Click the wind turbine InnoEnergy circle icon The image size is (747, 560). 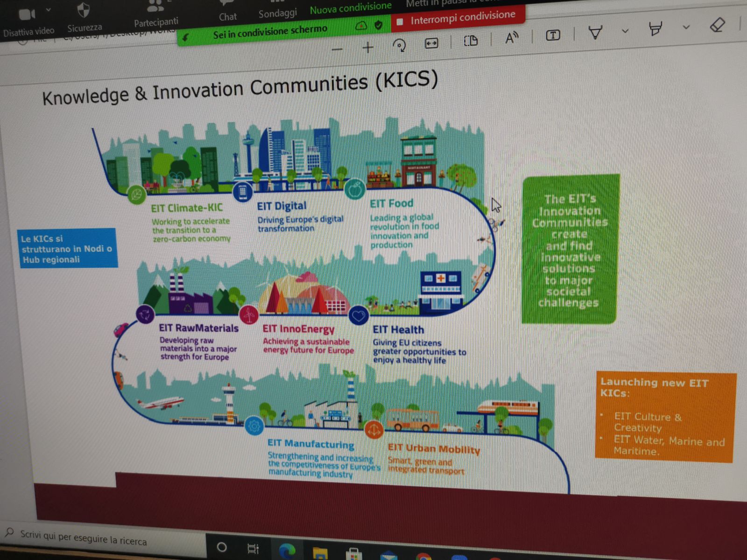[x=248, y=315]
